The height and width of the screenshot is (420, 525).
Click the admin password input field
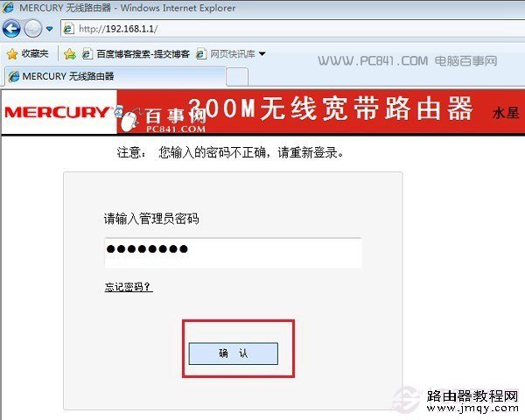point(233,253)
